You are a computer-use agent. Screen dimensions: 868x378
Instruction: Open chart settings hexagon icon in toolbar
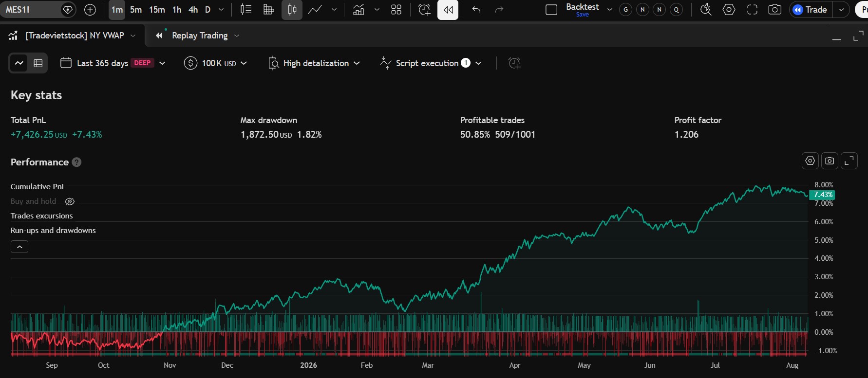[x=729, y=10]
